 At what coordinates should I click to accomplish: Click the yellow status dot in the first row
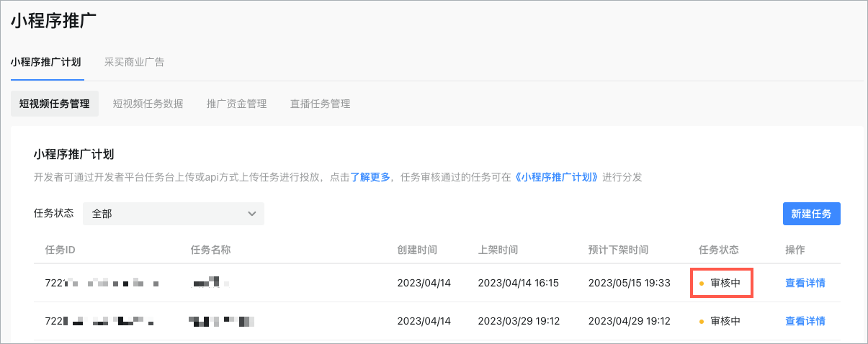coord(702,284)
